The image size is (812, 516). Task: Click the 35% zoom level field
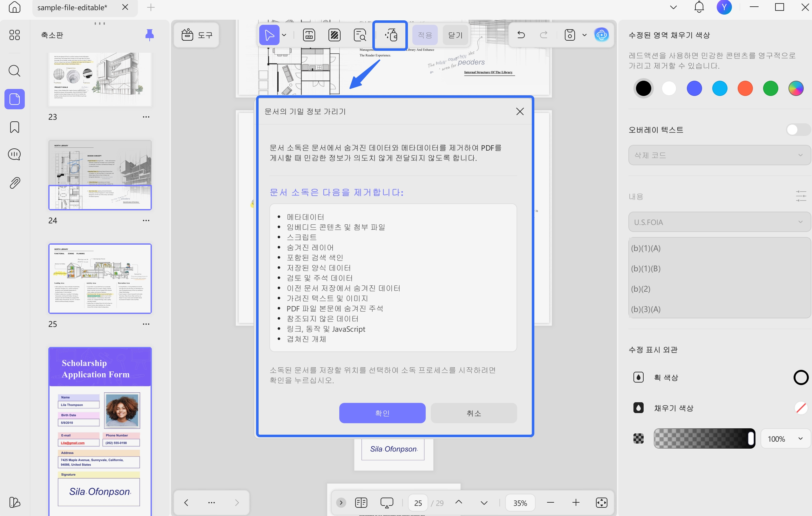520,503
